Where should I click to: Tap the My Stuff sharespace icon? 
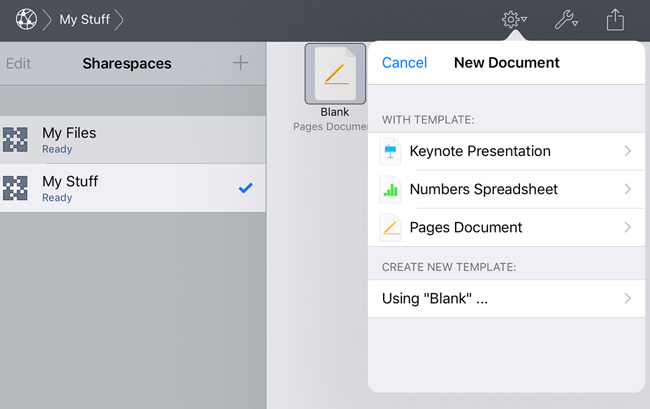[x=15, y=188]
